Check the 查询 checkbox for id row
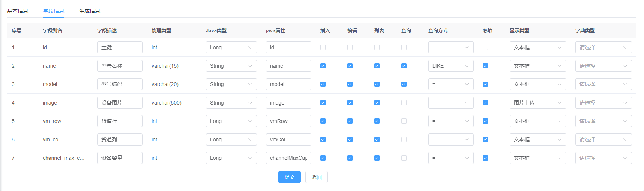Screen dimensions: 644x191 tap(404, 47)
